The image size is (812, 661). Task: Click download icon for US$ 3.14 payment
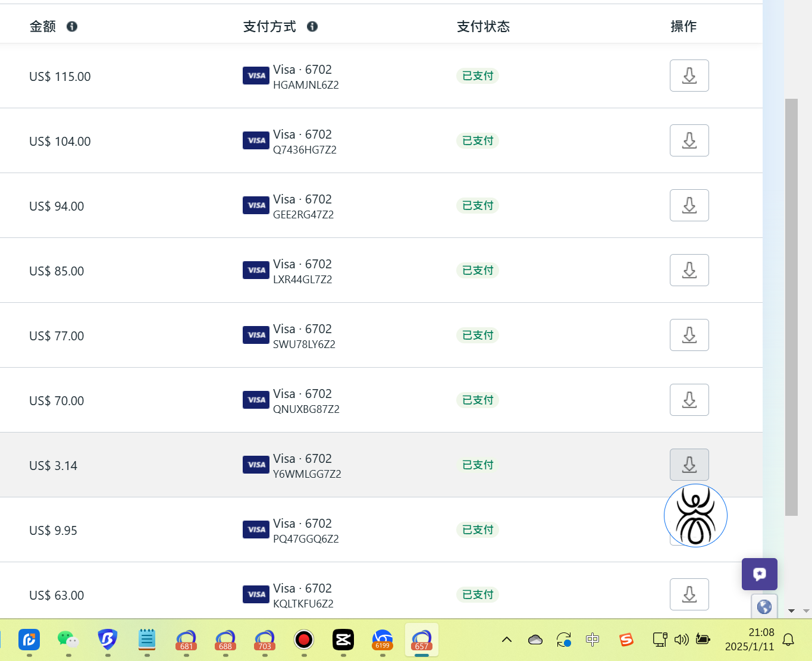click(689, 465)
